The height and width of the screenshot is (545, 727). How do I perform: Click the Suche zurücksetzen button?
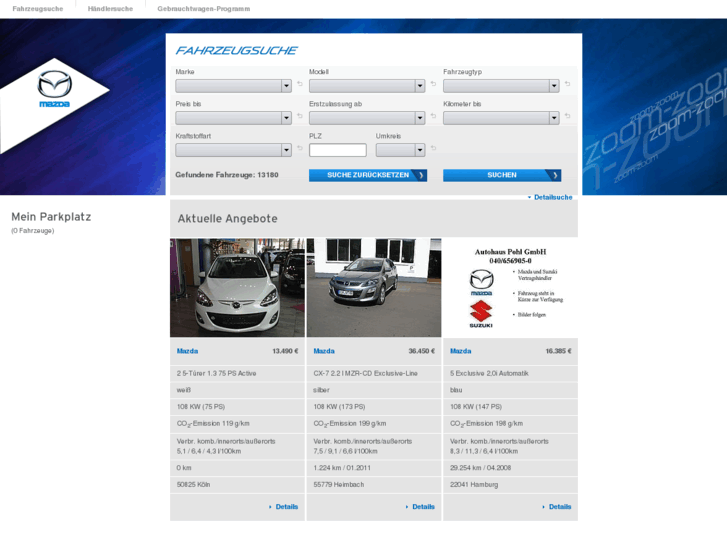pos(368,175)
